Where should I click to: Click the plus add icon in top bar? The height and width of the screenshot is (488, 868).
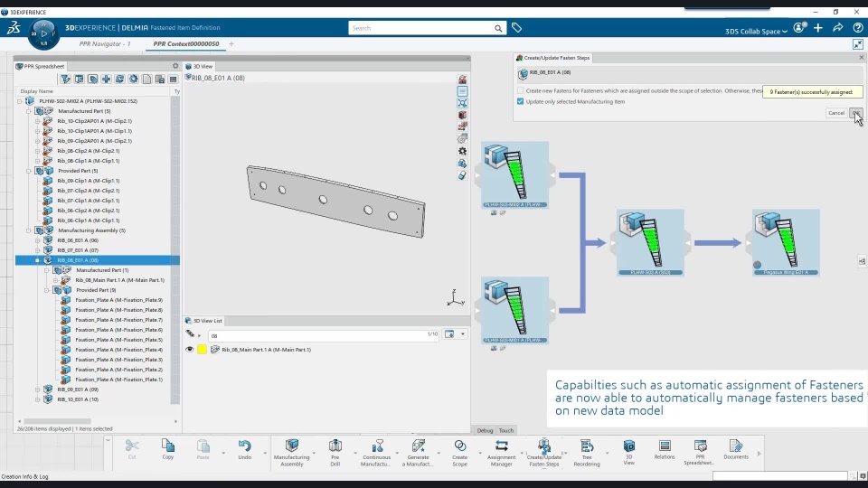(818, 28)
